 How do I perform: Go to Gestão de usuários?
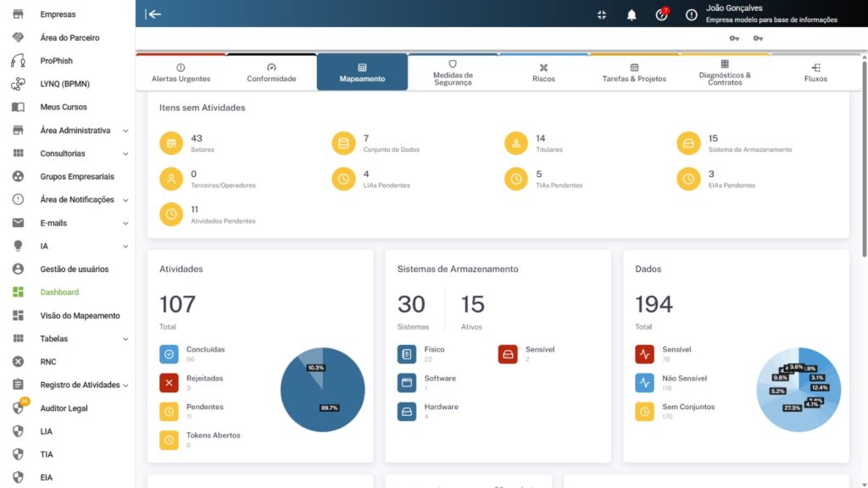74,269
